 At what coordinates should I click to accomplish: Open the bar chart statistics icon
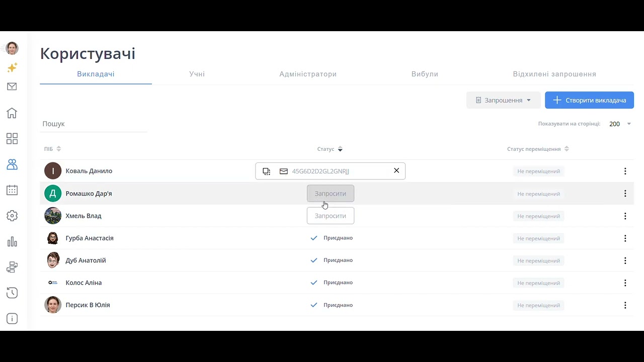click(12, 242)
